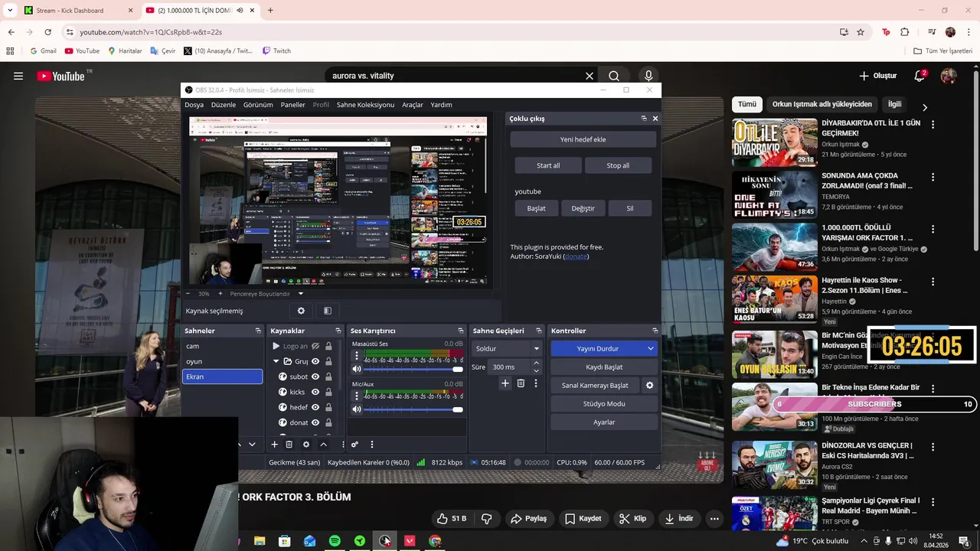Open the Paneller menu in OBS
This screenshot has width=980, height=551.
click(293, 105)
